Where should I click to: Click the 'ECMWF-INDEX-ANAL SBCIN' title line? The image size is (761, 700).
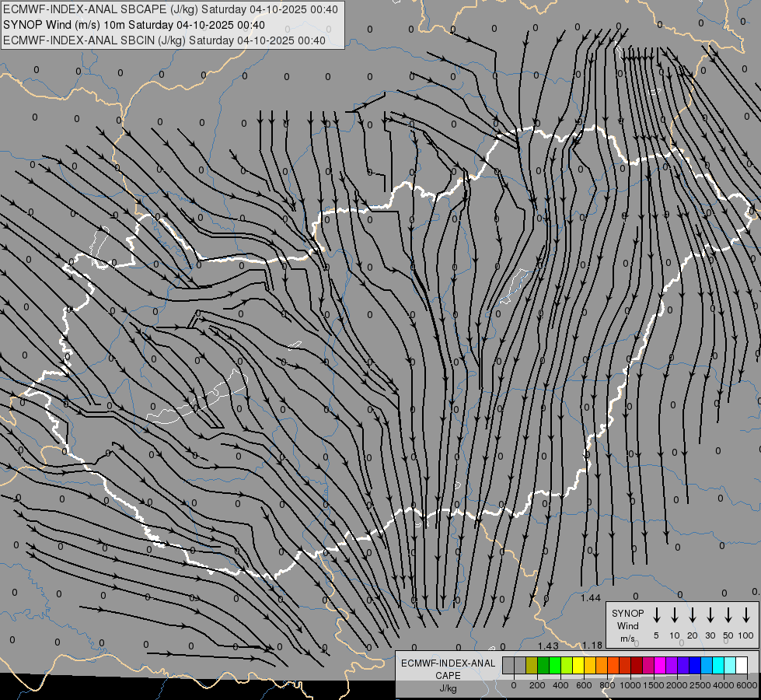[x=164, y=40]
